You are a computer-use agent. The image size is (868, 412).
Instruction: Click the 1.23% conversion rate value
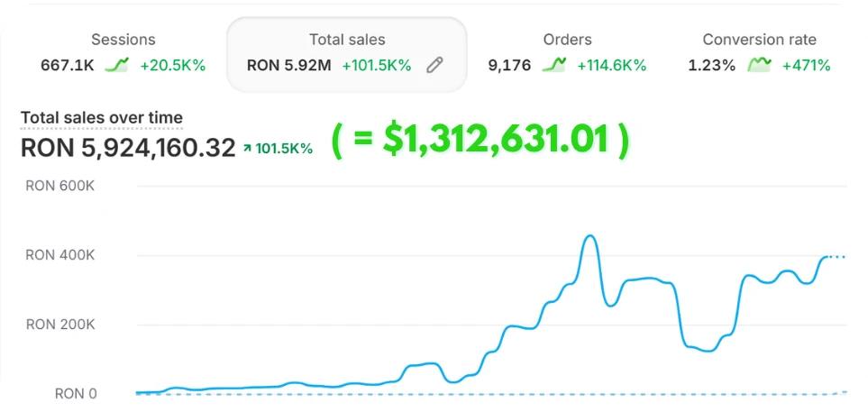(x=712, y=65)
